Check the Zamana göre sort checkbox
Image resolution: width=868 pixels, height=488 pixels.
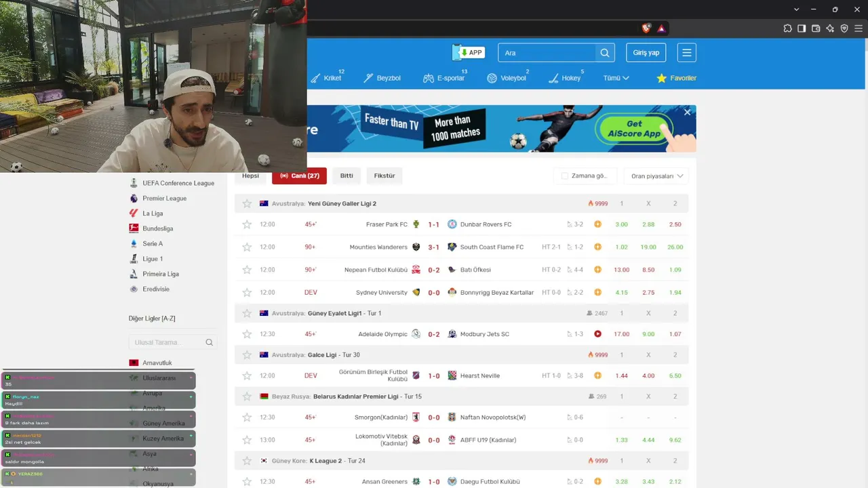pyautogui.click(x=564, y=176)
